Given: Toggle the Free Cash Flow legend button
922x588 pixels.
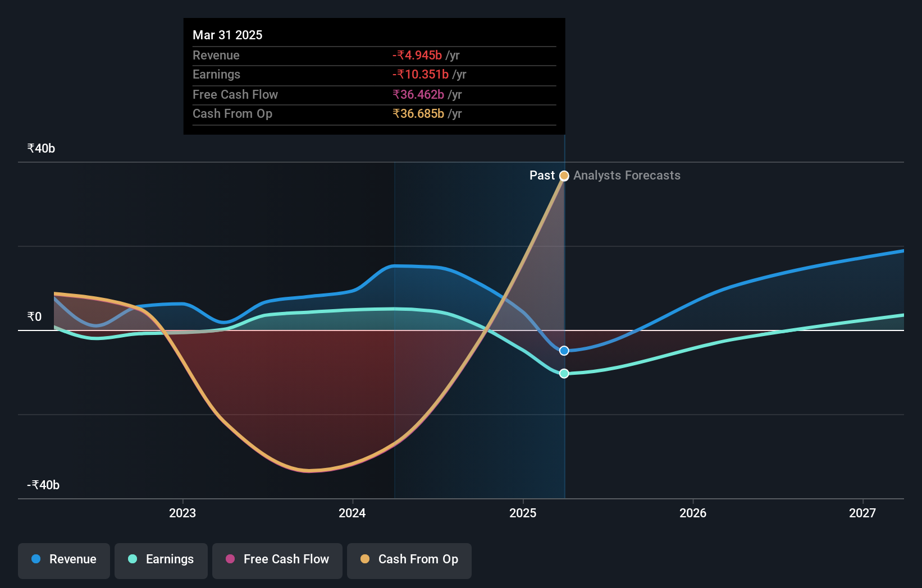Looking at the screenshot, I should [277, 561].
